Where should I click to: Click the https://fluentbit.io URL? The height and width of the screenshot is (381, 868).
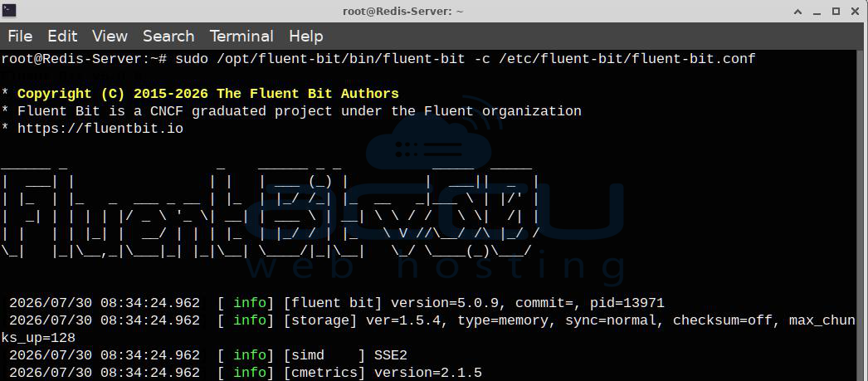pyautogui.click(x=100, y=129)
